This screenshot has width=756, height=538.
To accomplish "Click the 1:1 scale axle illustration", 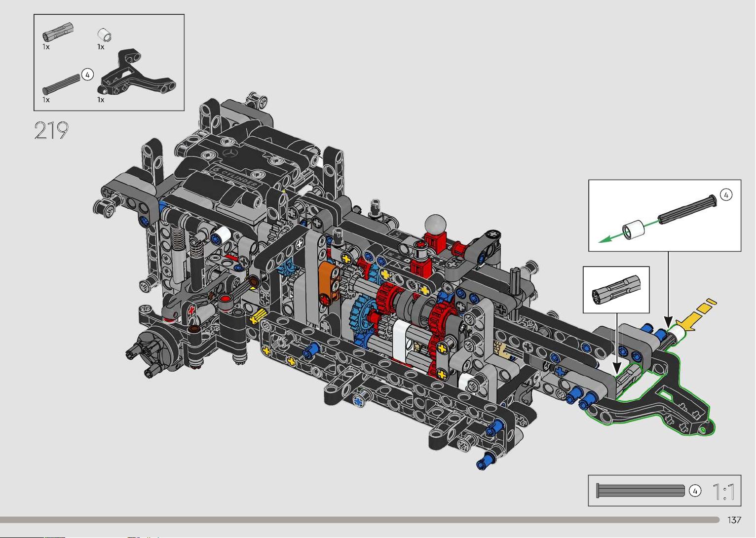I will (641, 491).
